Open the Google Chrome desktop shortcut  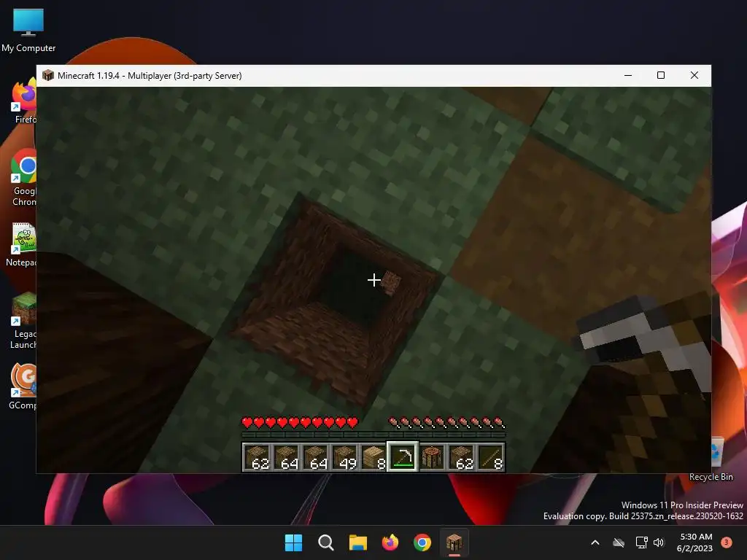24,178
